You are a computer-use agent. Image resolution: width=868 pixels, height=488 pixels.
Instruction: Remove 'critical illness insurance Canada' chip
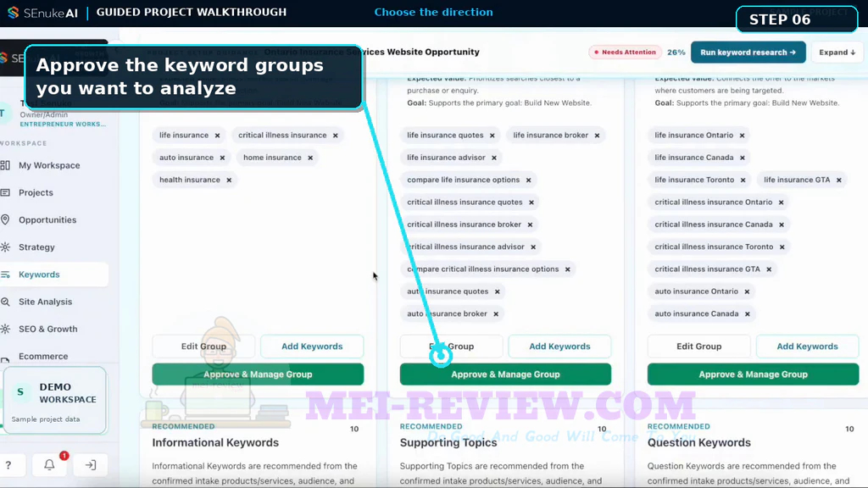782,225
